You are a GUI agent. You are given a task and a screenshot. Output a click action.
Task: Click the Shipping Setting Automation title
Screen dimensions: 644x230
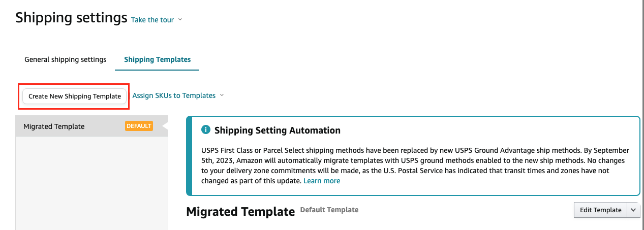[x=278, y=130]
